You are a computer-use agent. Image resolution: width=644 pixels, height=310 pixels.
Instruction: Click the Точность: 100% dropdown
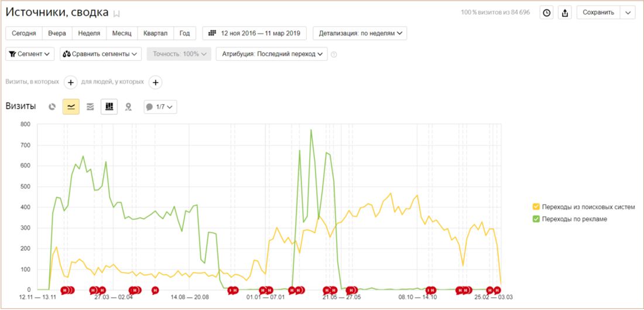click(179, 54)
